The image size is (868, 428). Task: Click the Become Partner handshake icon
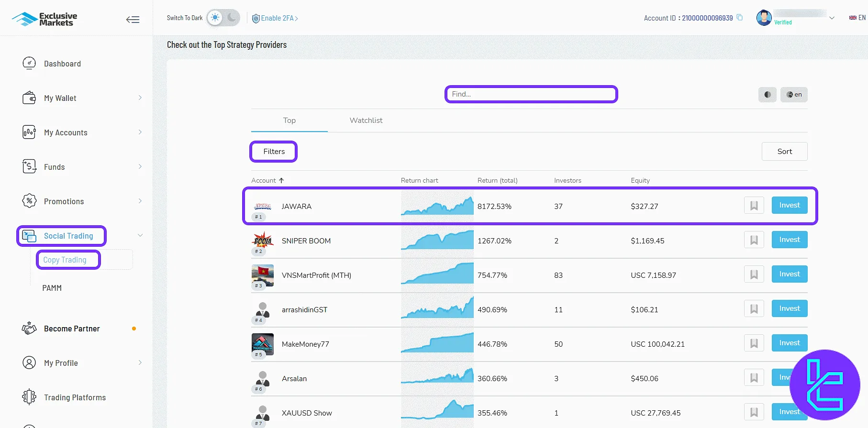coord(29,329)
